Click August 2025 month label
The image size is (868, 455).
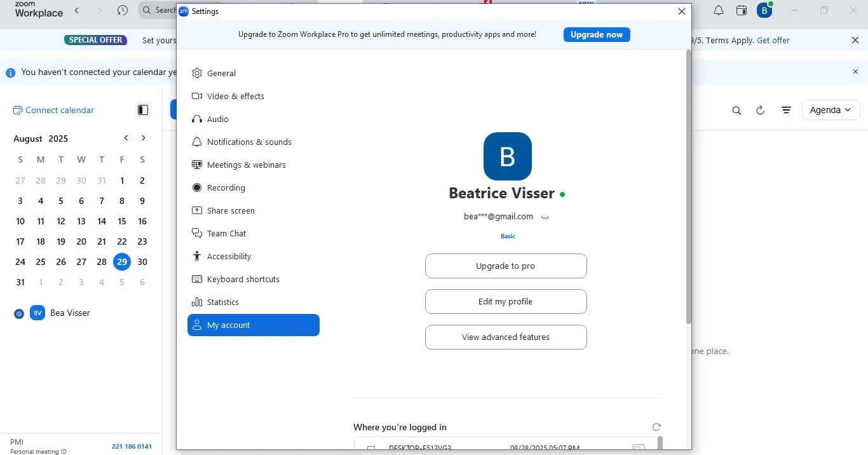[x=41, y=139]
